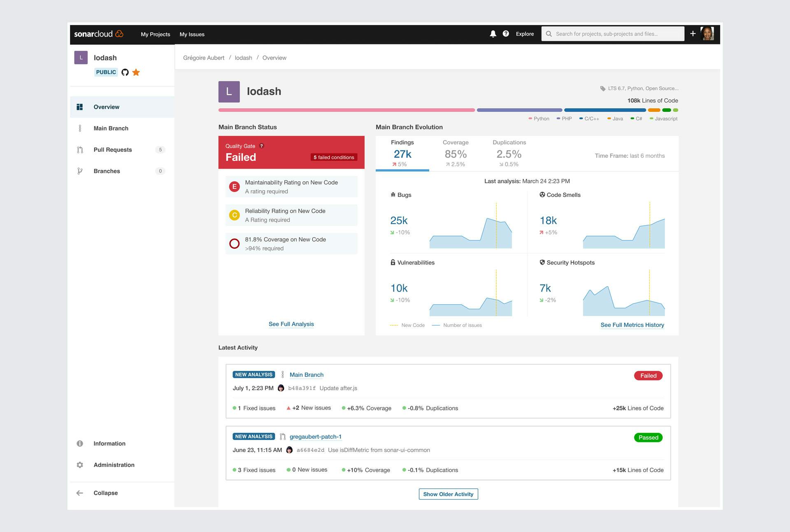Click the Code Smells icon

click(542, 195)
